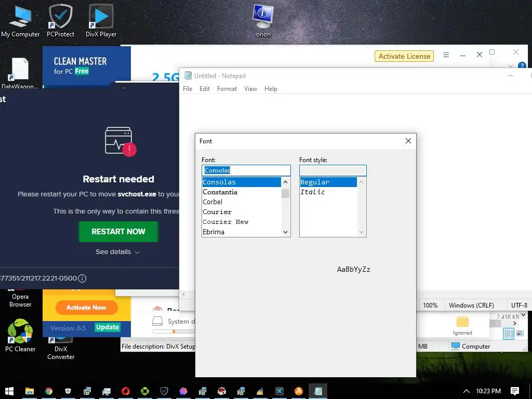Viewport: 532px width, 399px height.
Task: Open hamburger menu in Clean Master window
Action: point(446,55)
